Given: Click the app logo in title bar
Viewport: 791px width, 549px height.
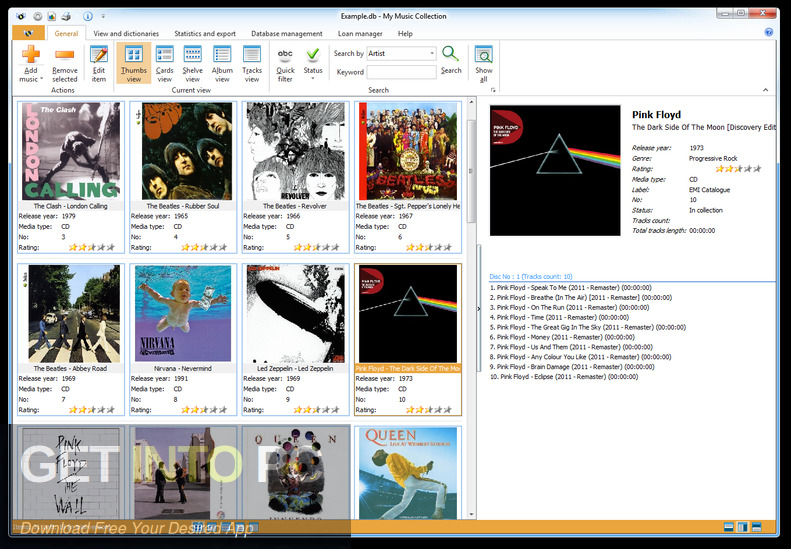Looking at the screenshot, I should (x=20, y=16).
